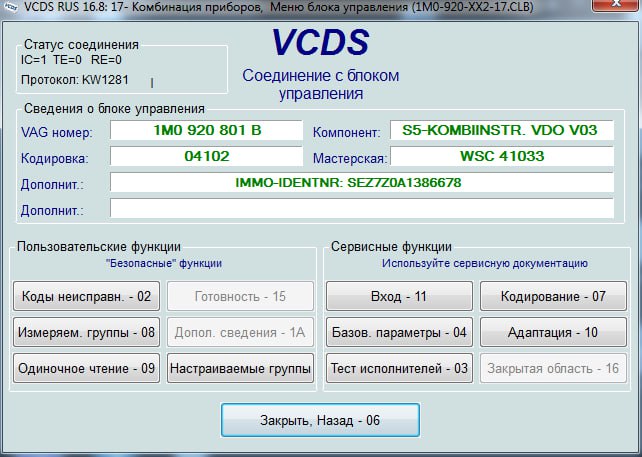Click the VAG номер: label
The height and width of the screenshot is (457, 642).
[57, 132]
